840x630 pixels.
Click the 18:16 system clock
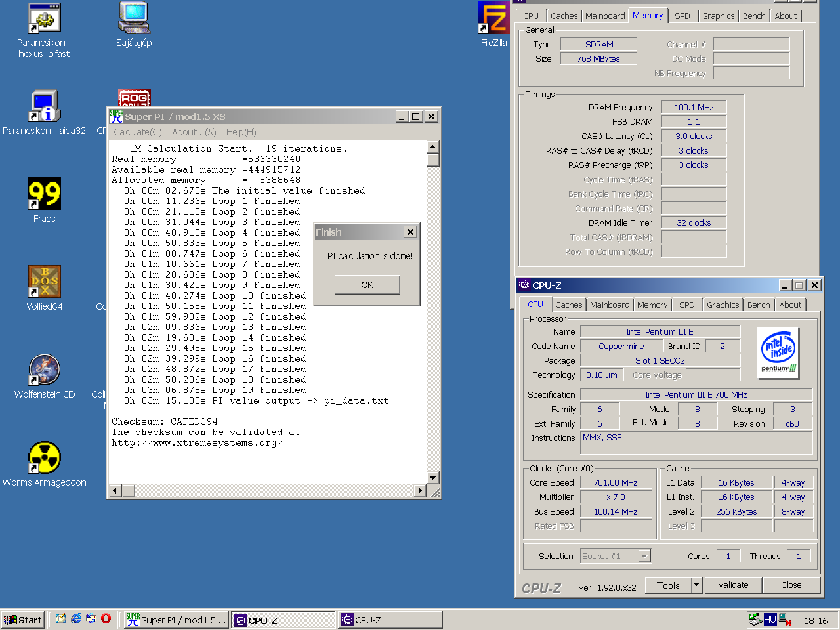tap(816, 620)
